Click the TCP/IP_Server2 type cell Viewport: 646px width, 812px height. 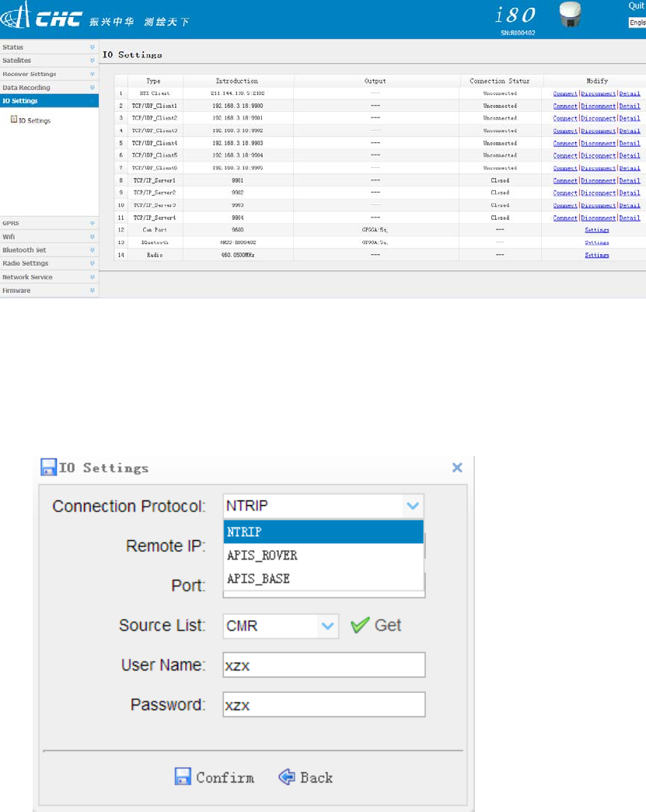[x=155, y=193]
